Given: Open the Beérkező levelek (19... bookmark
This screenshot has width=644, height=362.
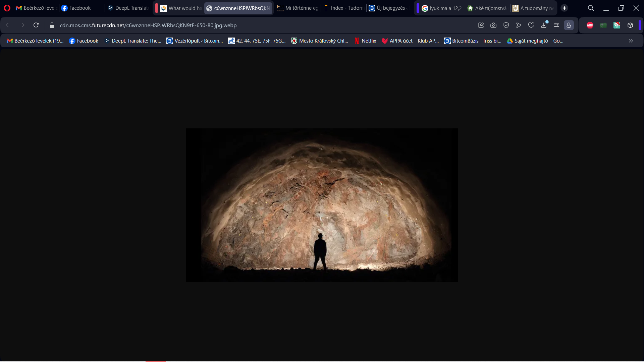Looking at the screenshot, I should point(35,41).
